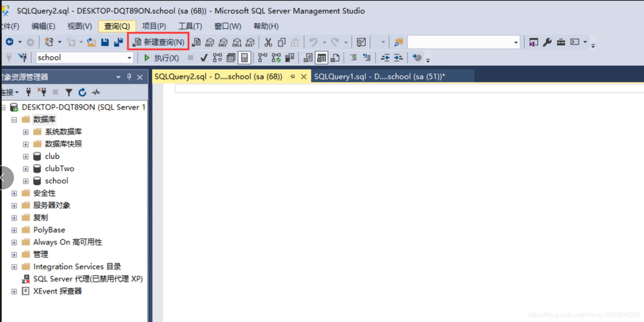
Task: Click the DMX query icon
Action: click(x=223, y=42)
